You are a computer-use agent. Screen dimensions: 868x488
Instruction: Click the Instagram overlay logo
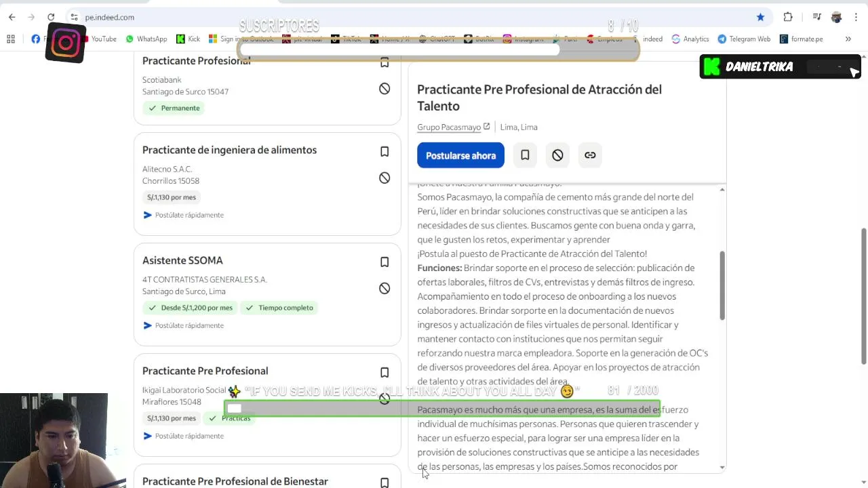point(66,43)
